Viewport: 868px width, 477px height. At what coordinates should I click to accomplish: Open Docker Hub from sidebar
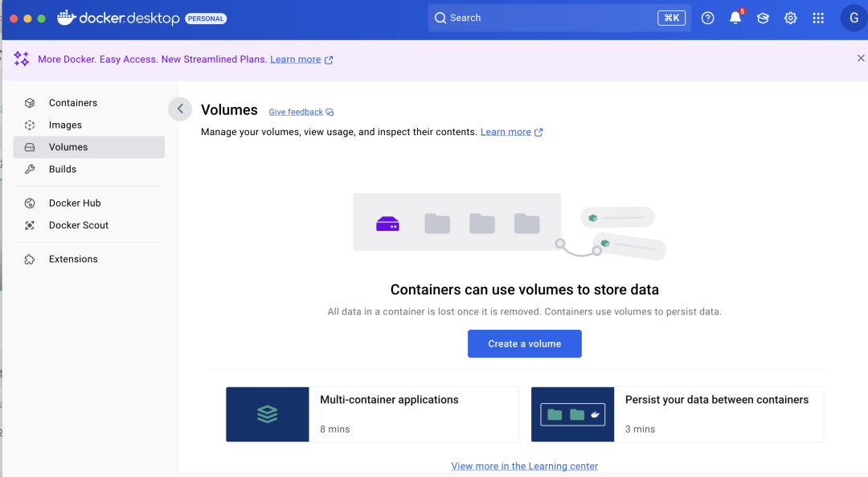88,203
